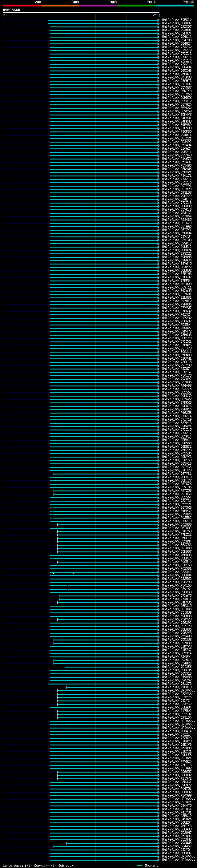Click hit label UniRef100_Q8LB94
This screenshot has width=197, height=868.
(177, 575)
